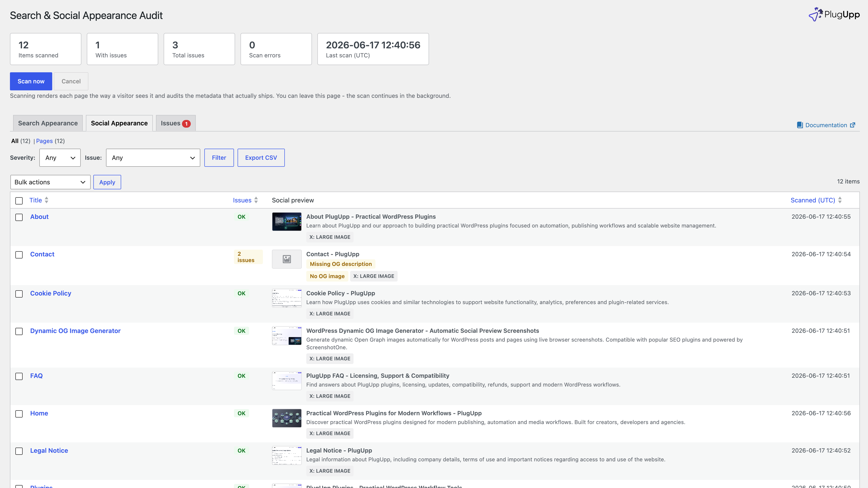Click the red badge on Issues tab
Screen dimensions: 868x488
point(186,124)
